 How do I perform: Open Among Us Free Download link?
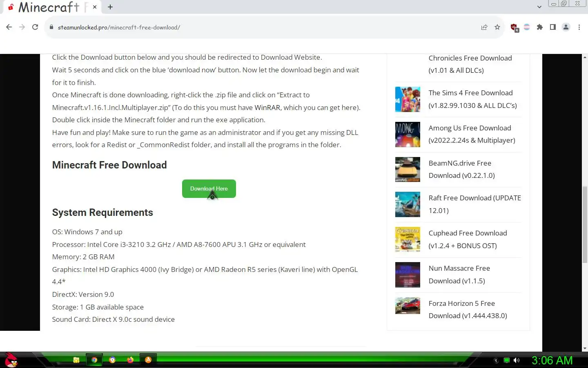tap(472, 134)
